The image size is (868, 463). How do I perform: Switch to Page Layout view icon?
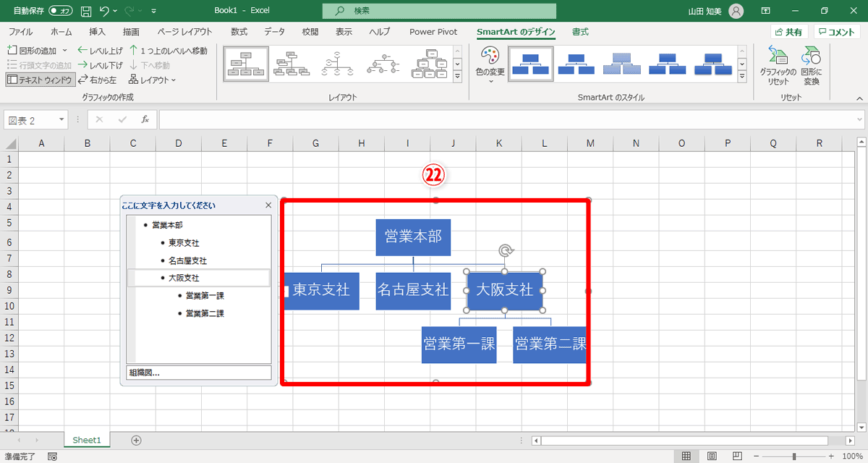(x=712, y=456)
